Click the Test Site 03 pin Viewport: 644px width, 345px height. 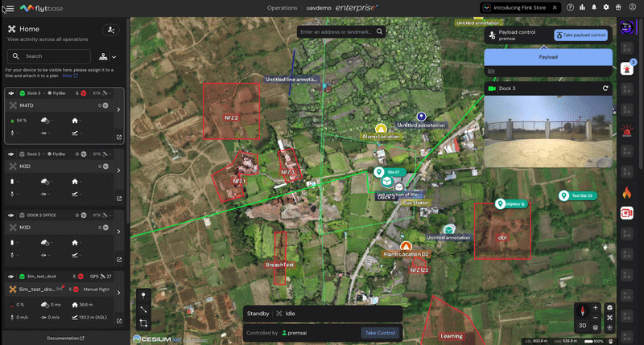[x=564, y=195]
